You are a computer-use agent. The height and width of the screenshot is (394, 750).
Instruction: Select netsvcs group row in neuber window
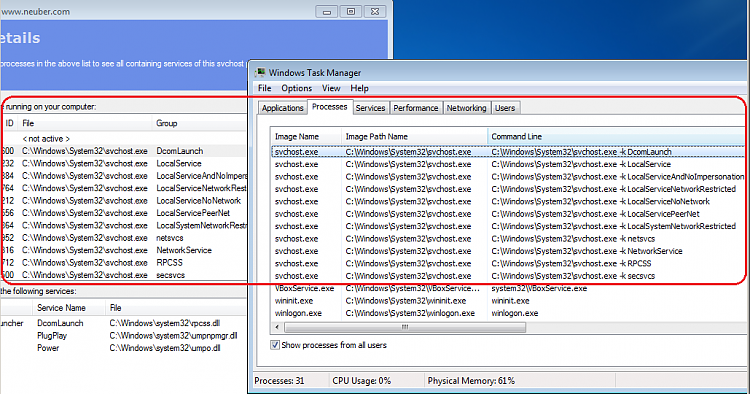pyautogui.click(x=123, y=238)
